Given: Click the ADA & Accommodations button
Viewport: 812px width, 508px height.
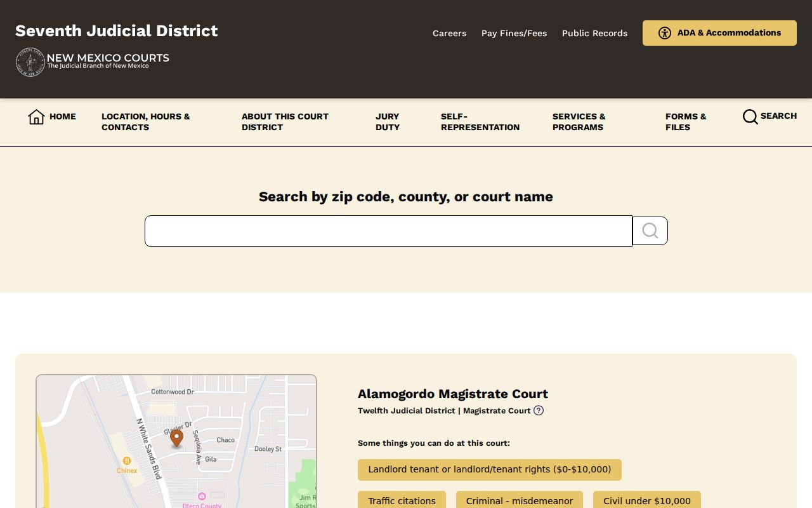Looking at the screenshot, I should click(719, 33).
